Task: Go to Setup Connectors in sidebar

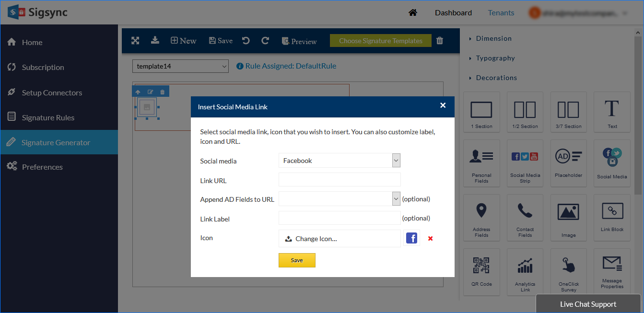Action: pos(52,93)
